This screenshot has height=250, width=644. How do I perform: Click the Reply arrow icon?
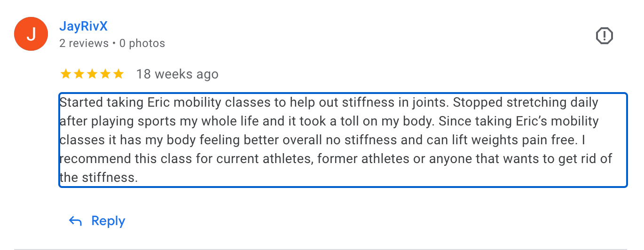[x=75, y=221]
